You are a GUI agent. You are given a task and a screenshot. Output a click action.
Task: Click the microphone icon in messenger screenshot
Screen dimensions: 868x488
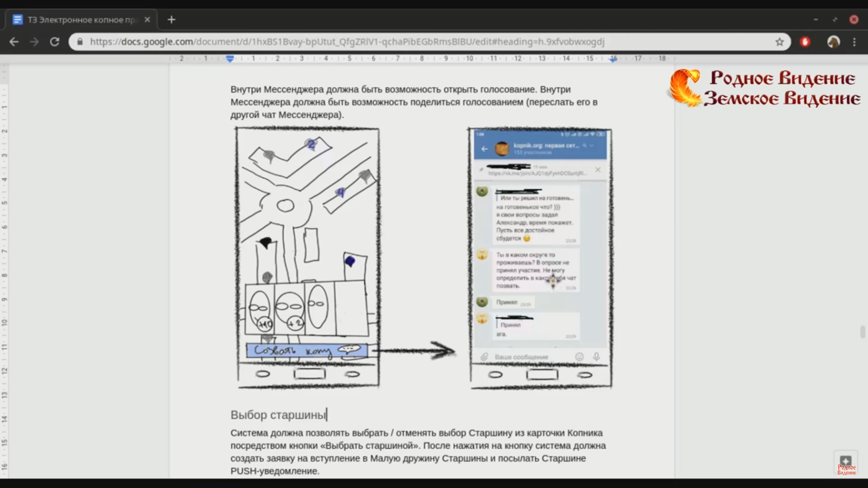(596, 357)
